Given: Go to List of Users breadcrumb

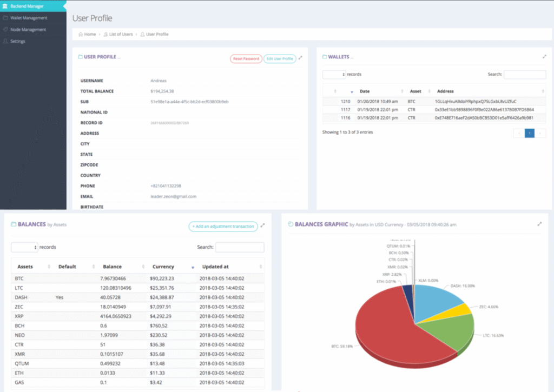Looking at the screenshot, I should pyautogui.click(x=119, y=34).
